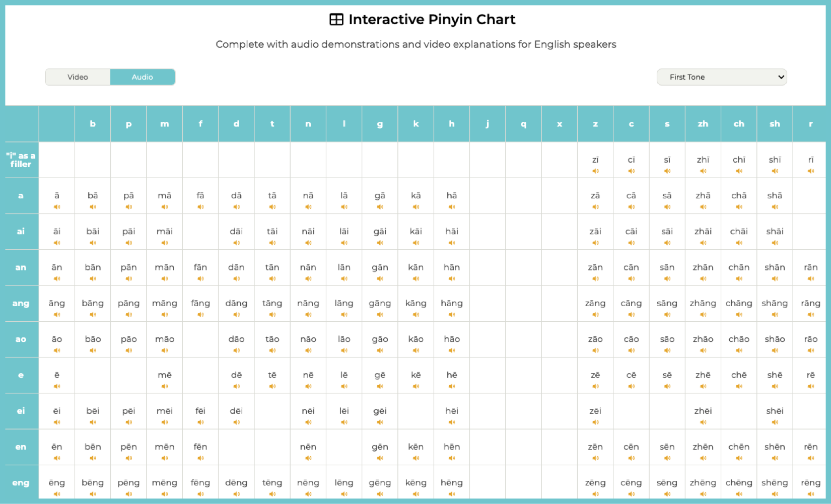This screenshot has height=504, width=831.
Task: Play audio for zhī in the filler row
Action: click(703, 171)
